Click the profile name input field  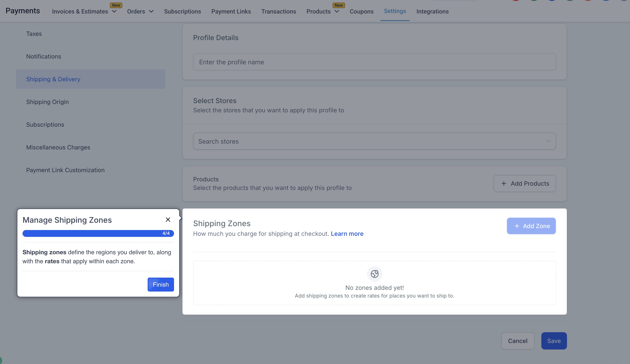pyautogui.click(x=374, y=62)
